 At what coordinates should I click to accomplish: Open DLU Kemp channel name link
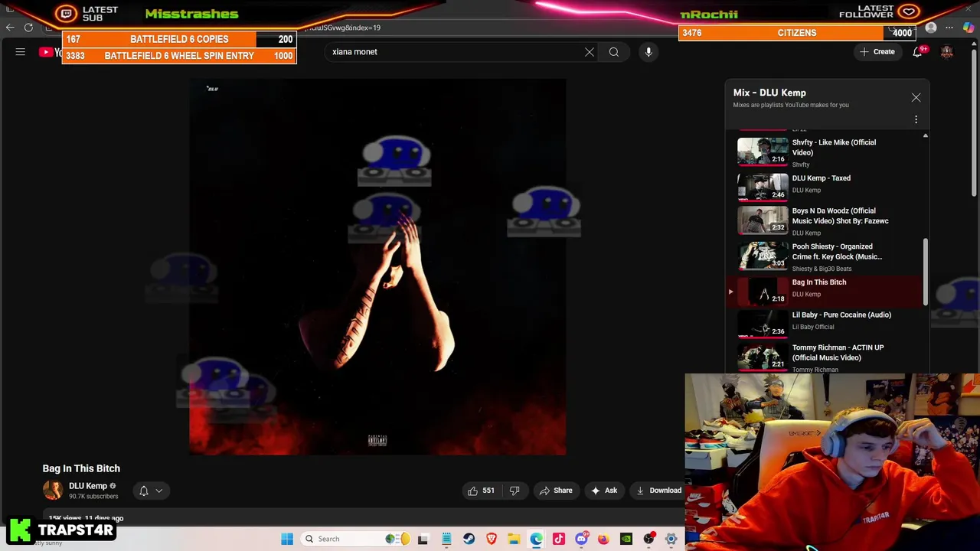(88, 486)
